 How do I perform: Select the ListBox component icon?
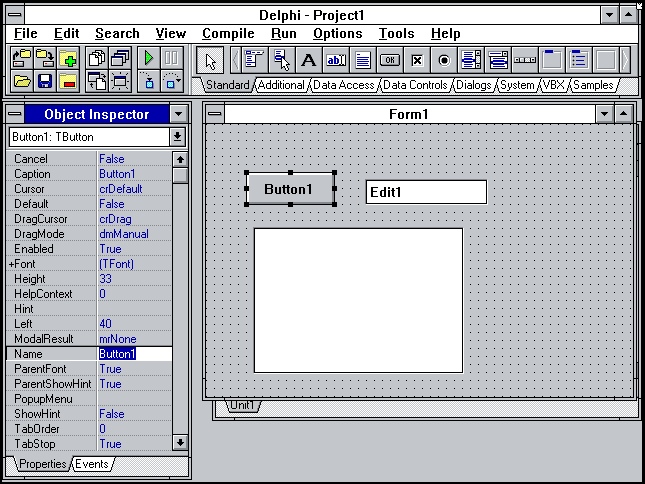(471, 60)
